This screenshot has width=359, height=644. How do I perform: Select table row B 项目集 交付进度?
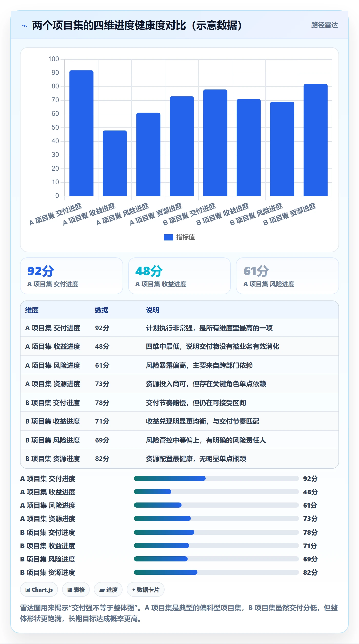pyautogui.click(x=180, y=402)
